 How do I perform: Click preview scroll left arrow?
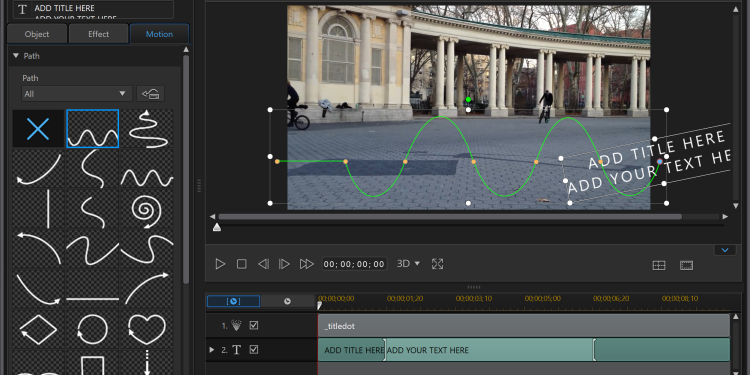(212, 217)
